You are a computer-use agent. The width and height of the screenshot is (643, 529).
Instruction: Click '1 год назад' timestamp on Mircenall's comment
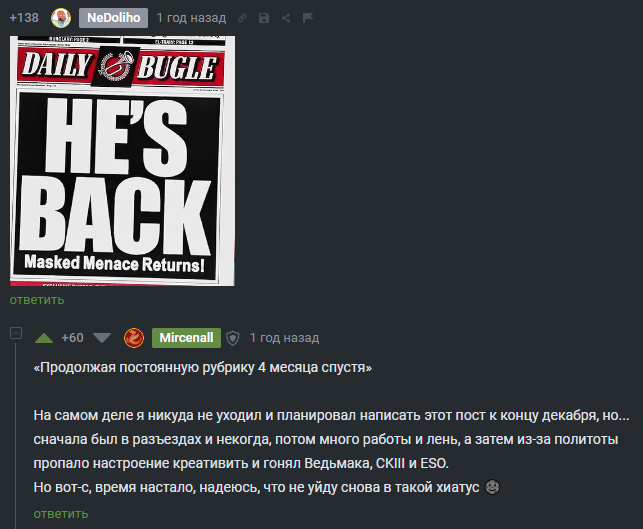(284, 338)
